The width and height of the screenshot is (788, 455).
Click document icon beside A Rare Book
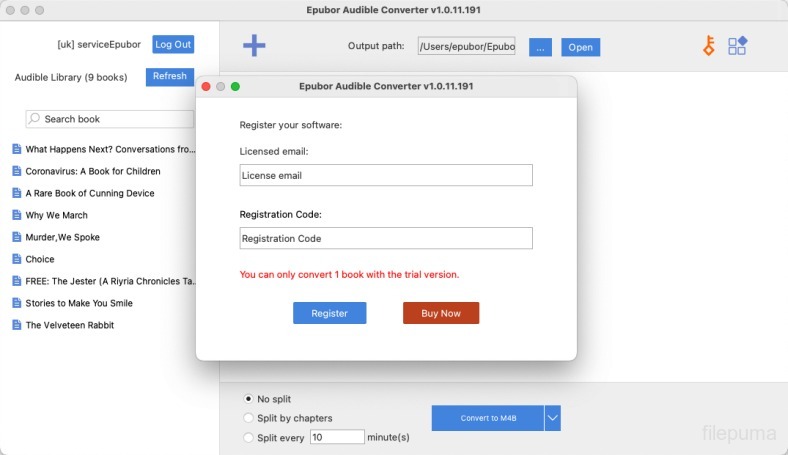17,193
